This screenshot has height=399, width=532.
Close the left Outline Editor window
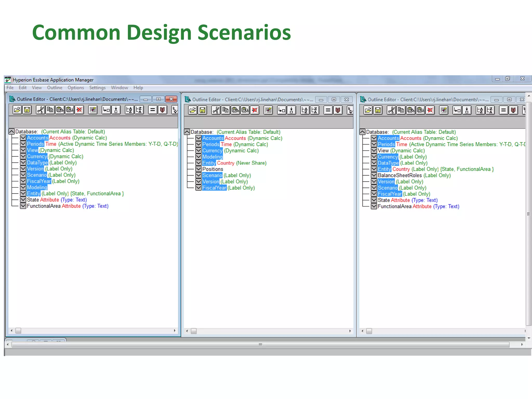[x=171, y=99]
